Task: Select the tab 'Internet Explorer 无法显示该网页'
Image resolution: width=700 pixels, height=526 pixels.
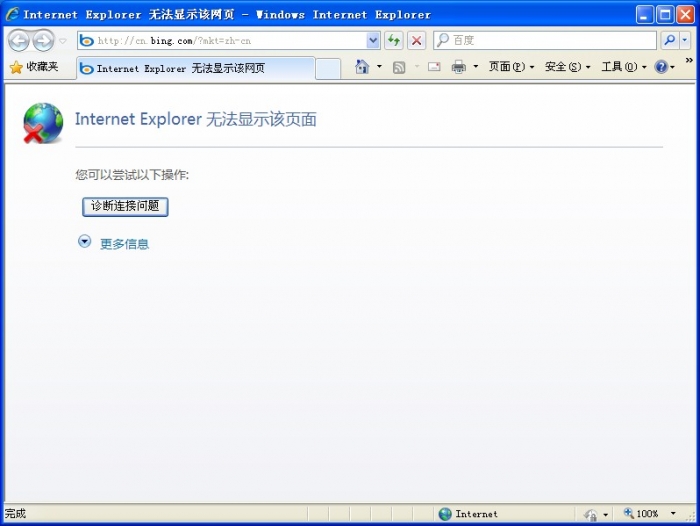Action: click(x=196, y=68)
